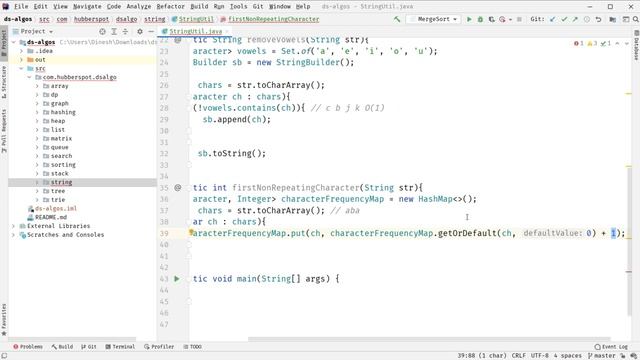Select the hashing package in tree
The image size is (640, 360).
coord(63,112)
